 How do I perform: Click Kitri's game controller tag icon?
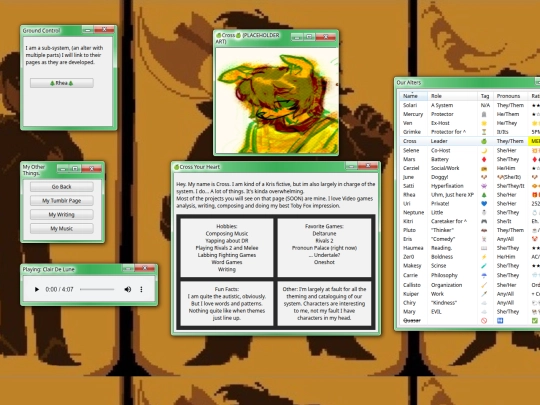[484, 221]
